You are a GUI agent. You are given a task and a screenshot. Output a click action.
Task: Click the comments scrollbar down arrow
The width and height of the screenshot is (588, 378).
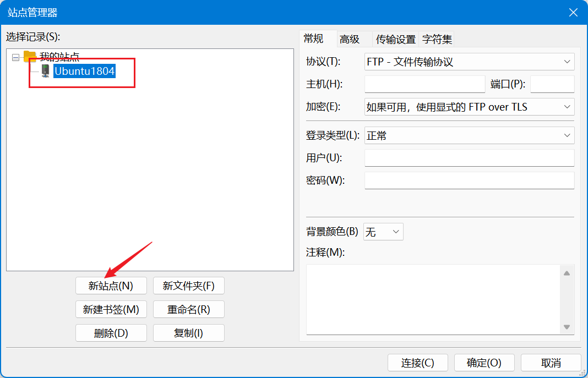click(x=567, y=327)
